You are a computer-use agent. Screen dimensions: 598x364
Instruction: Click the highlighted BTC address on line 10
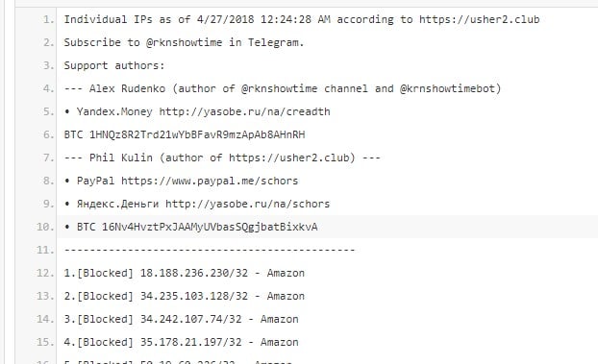(210, 227)
